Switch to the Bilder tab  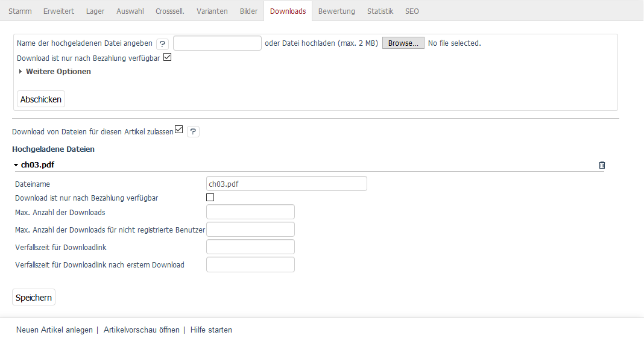pos(248,11)
